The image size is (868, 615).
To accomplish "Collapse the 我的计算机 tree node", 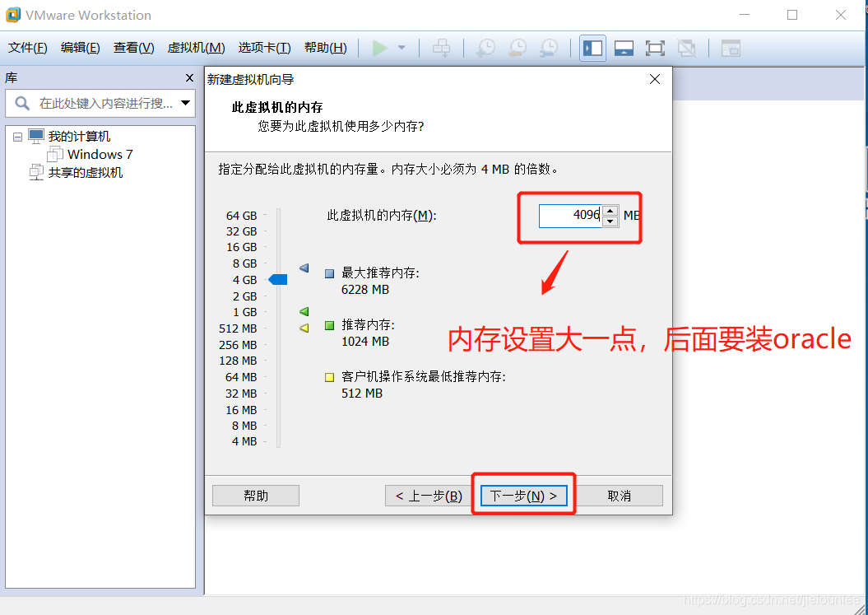I will point(17,136).
